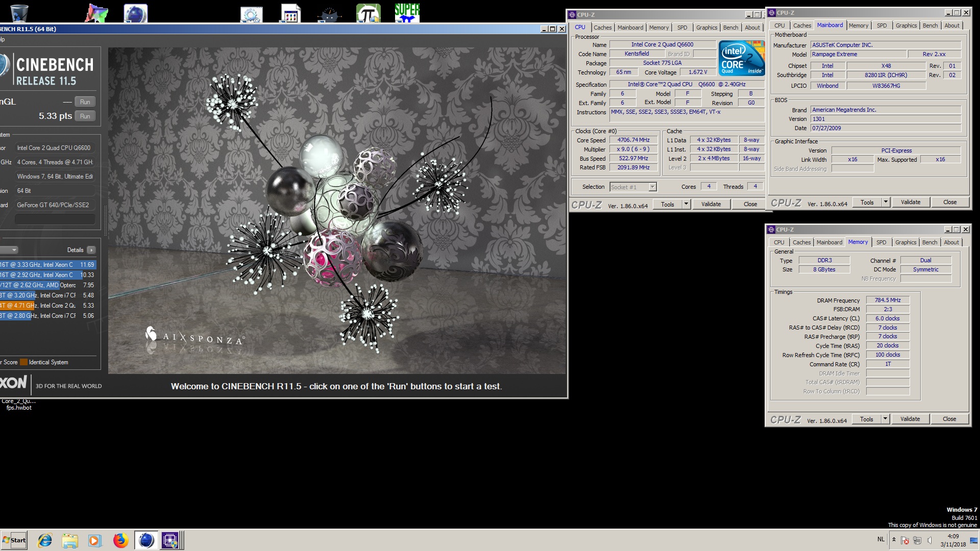This screenshot has height=551, width=980.
Task: Open the Cinebench sphere desktop shortcut
Action: click(x=136, y=13)
